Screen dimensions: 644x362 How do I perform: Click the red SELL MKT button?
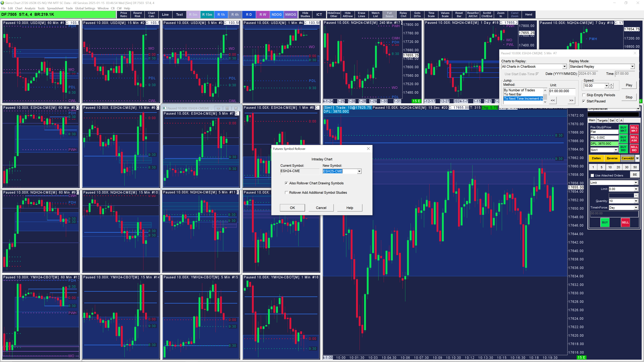(x=634, y=129)
